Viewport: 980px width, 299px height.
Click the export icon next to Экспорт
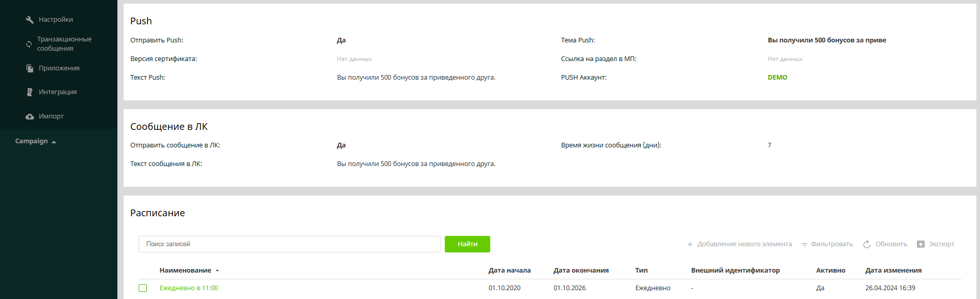921,244
